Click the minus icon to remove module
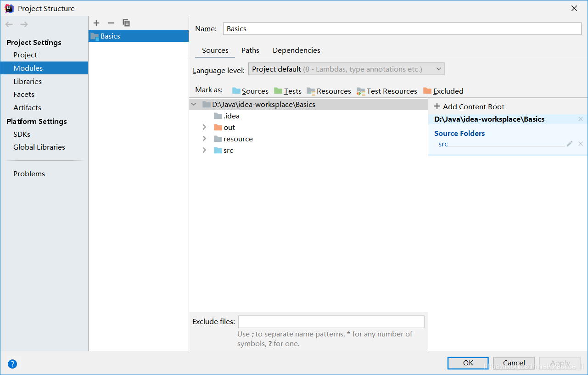Screen dimensions: 588x375 coord(111,23)
